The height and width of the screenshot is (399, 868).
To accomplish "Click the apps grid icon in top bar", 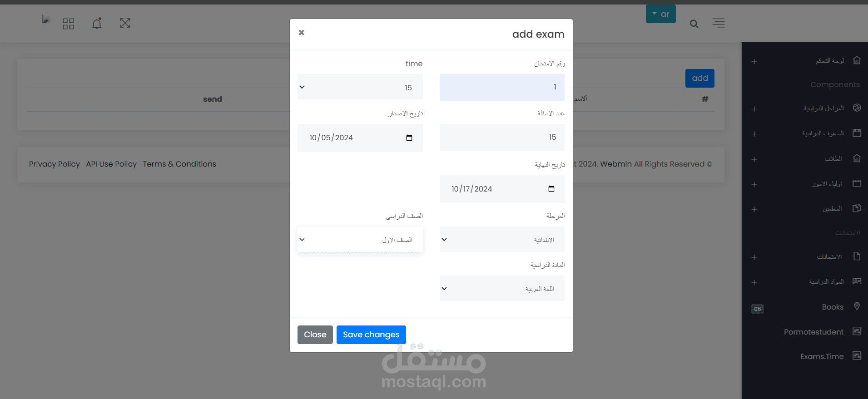I will click(69, 23).
